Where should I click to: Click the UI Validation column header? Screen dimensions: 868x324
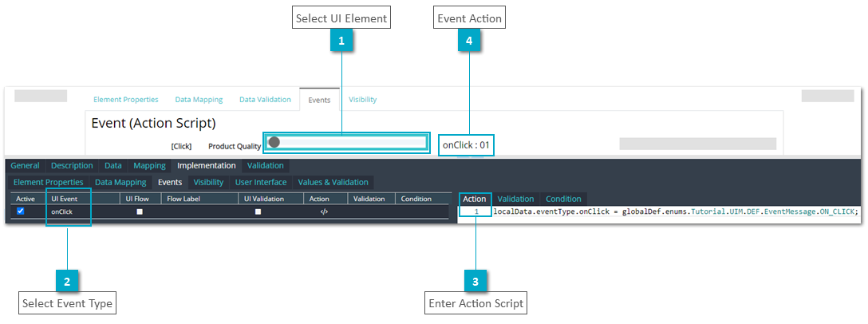(264, 199)
